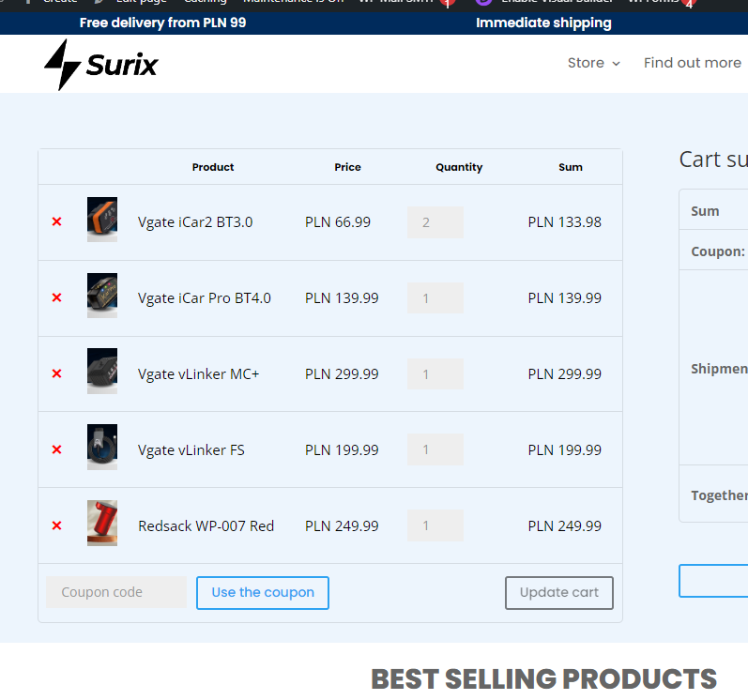Click the Price column header
Viewport: 748px width, 700px height.
tap(348, 167)
